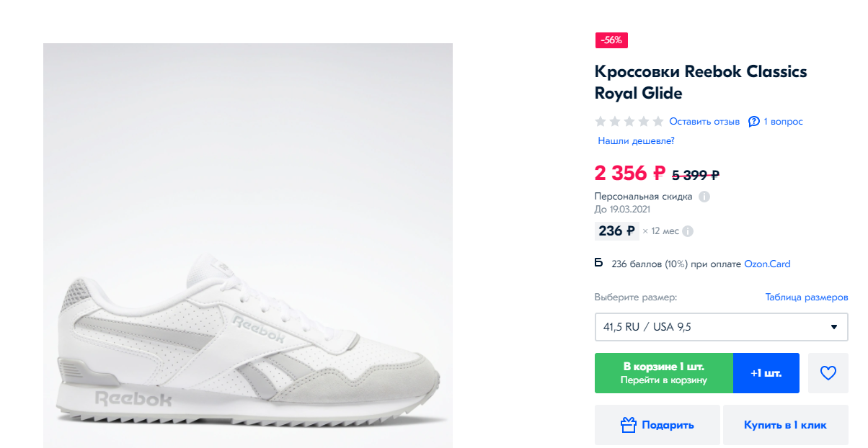Open the size selection dropdown
The image size is (868, 448).
pos(721,327)
